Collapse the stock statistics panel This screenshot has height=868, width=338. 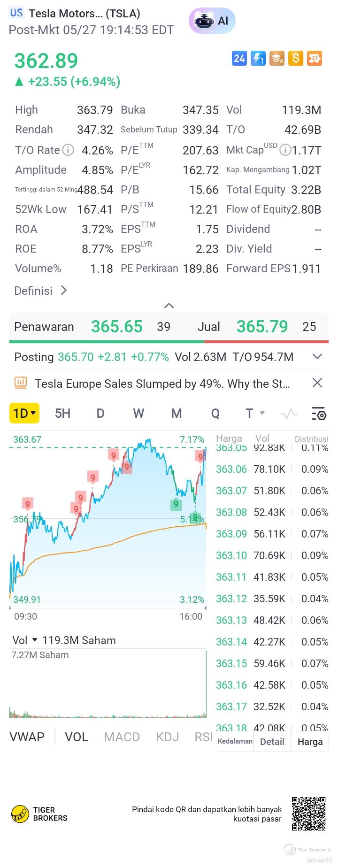point(169,306)
